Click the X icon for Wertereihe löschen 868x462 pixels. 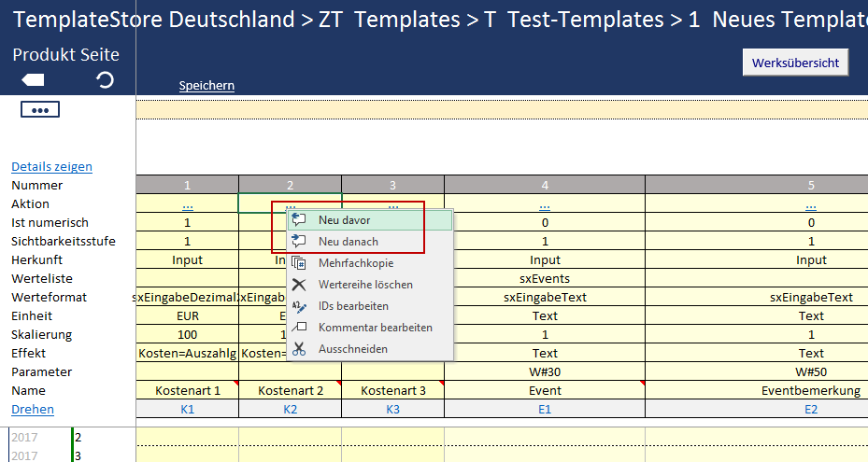click(299, 285)
